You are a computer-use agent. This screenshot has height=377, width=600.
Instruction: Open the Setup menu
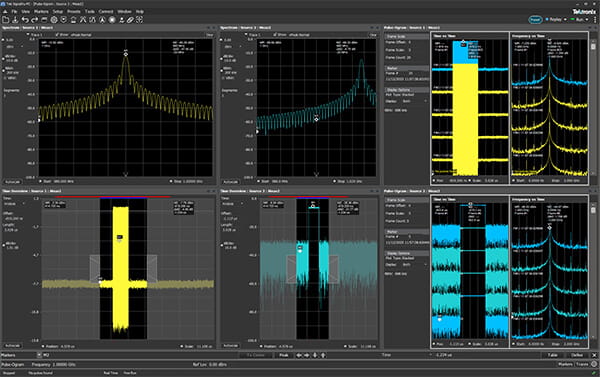click(x=58, y=11)
